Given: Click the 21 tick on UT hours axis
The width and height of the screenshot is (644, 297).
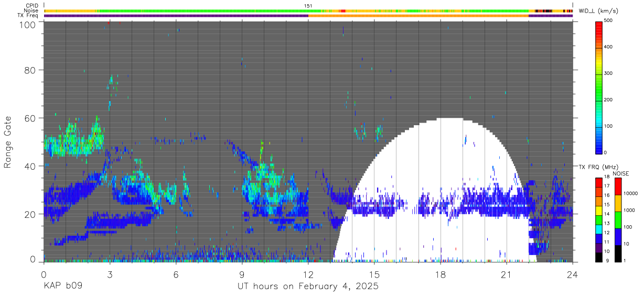Looking at the screenshot, I should [507, 274].
